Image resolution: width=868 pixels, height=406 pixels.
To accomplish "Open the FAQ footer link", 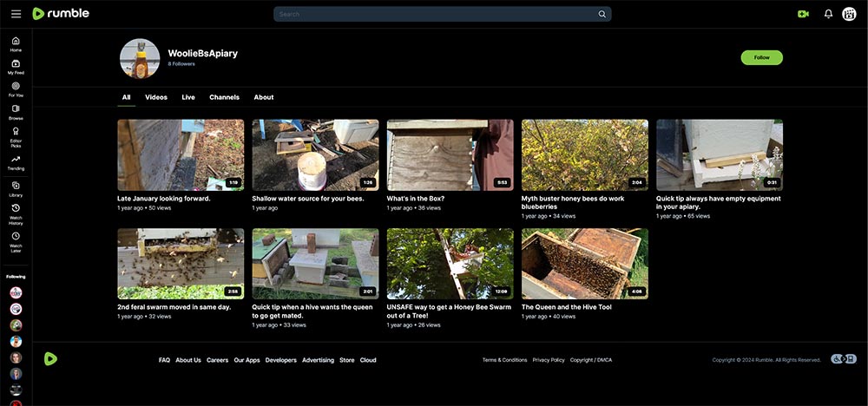I will [164, 360].
